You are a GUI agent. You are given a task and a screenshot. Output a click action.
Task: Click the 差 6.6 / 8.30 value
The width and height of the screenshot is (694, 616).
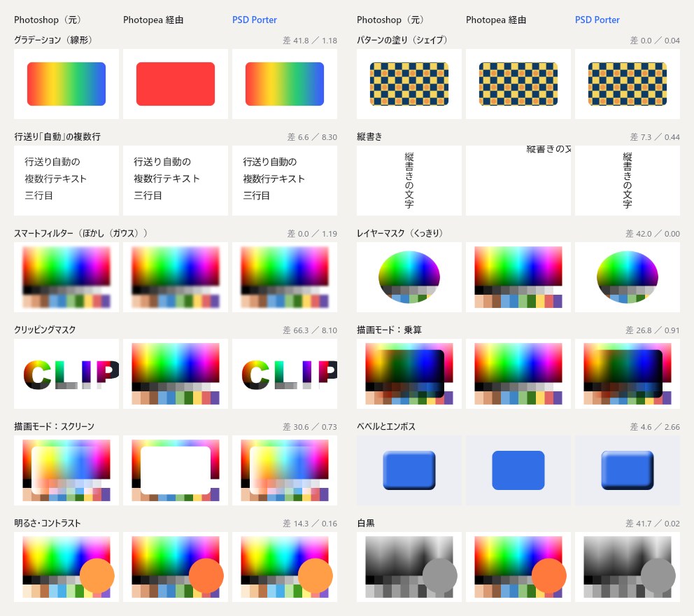pos(312,136)
